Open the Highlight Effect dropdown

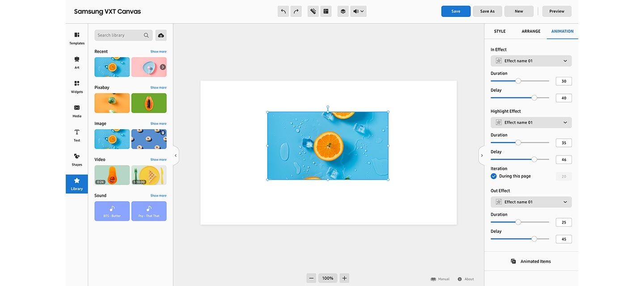click(x=531, y=122)
